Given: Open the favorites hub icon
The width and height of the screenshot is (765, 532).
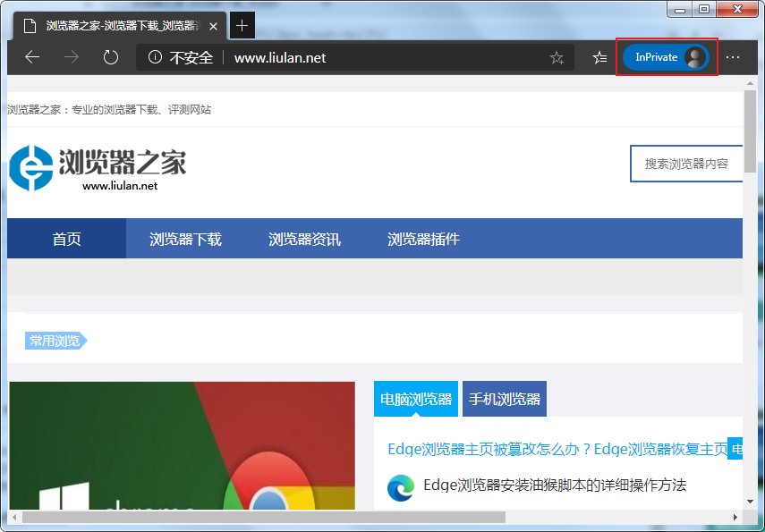Looking at the screenshot, I should (x=599, y=56).
